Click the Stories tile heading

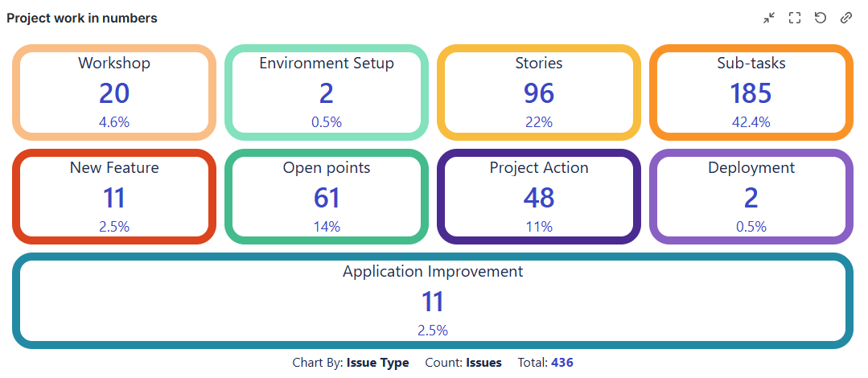click(539, 63)
